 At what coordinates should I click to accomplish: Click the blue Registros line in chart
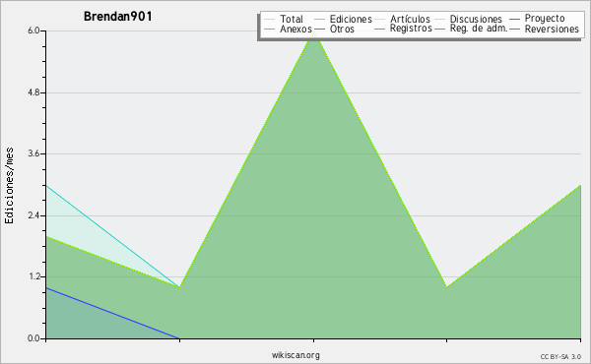point(112,313)
